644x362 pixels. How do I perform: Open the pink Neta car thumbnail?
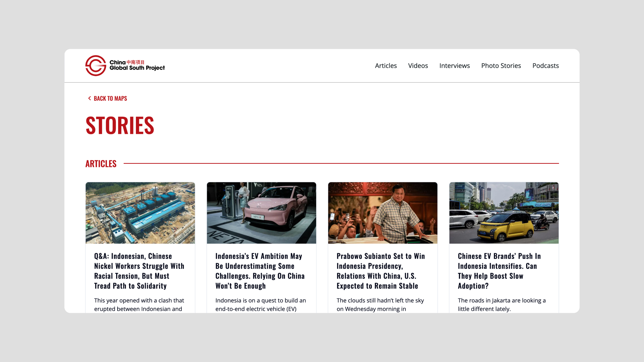click(261, 213)
